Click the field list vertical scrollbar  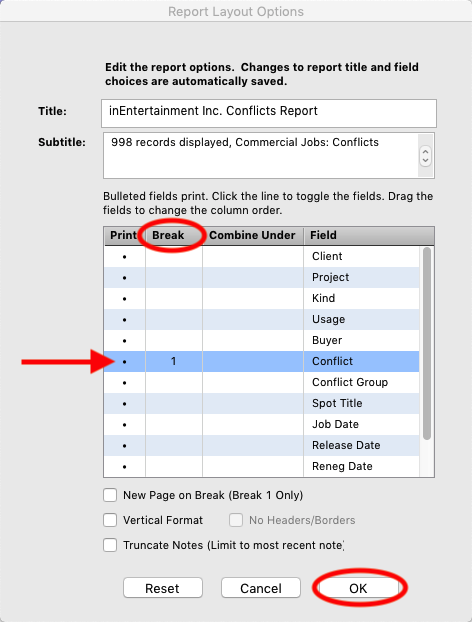tap(427, 344)
